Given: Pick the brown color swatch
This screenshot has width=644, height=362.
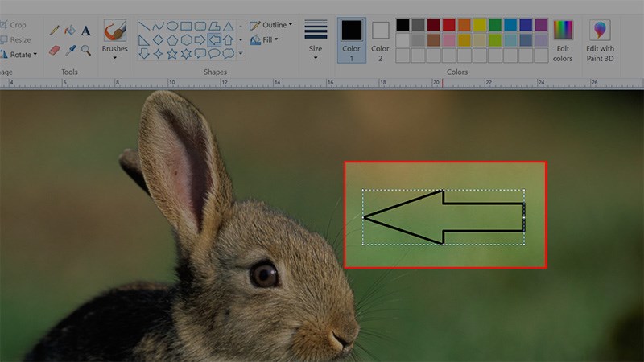Looking at the screenshot, I should pos(433,40).
